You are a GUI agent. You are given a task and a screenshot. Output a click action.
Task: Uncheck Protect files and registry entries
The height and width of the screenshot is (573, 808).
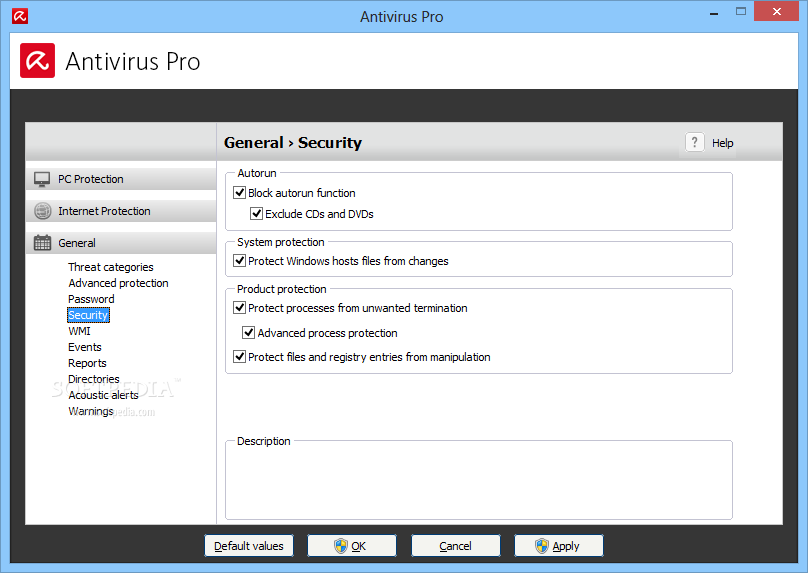[x=239, y=357]
